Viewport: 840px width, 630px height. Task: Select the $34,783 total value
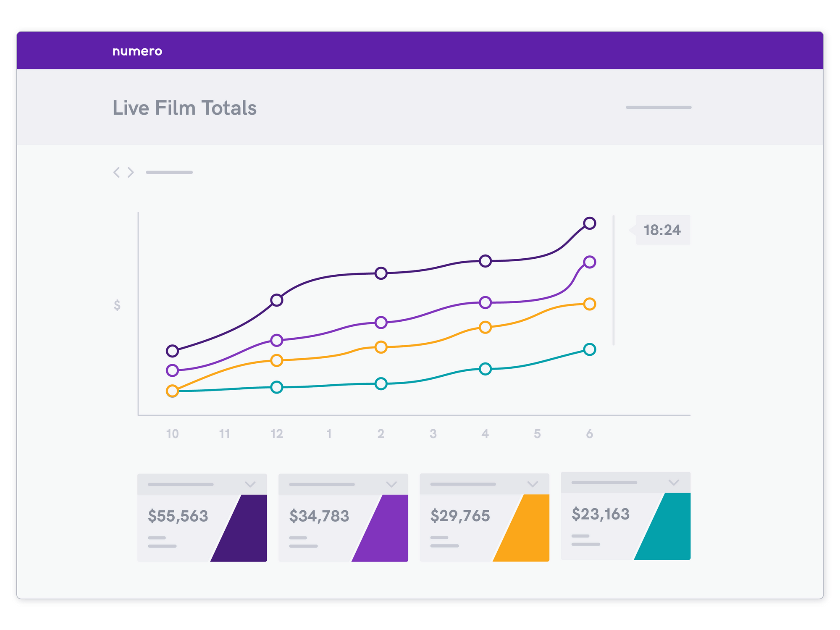tap(319, 516)
